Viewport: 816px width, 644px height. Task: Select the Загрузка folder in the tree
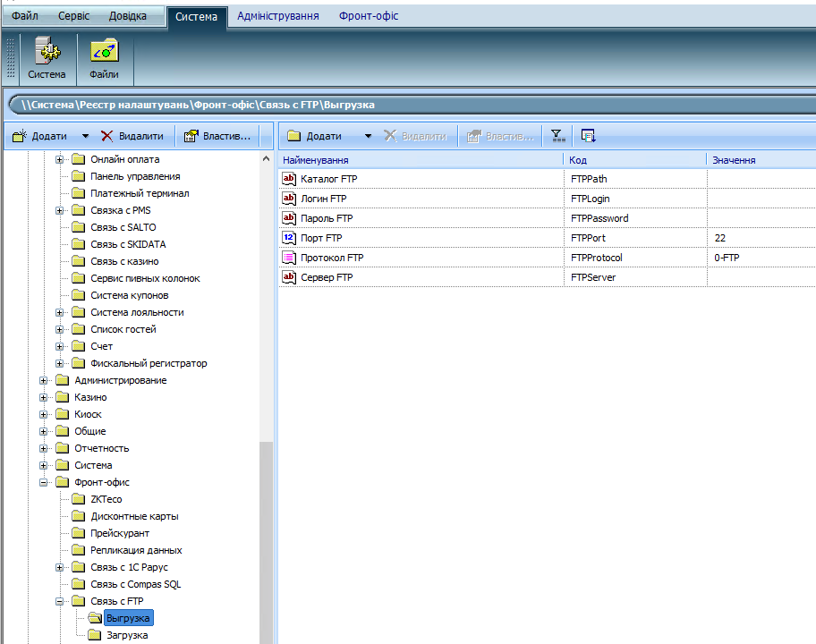click(126, 635)
